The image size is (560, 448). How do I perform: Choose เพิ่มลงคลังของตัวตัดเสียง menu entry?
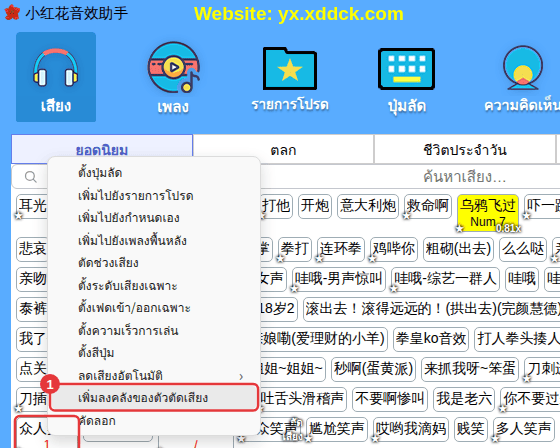(154, 397)
